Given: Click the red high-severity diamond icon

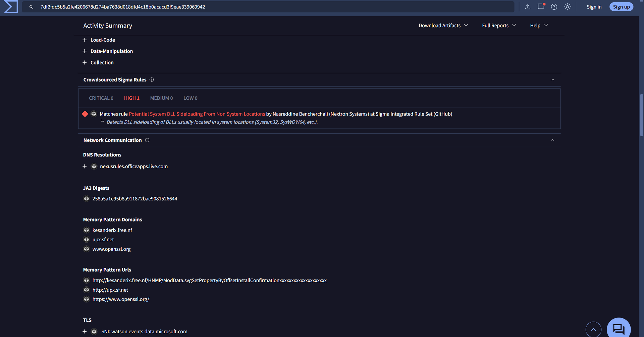Looking at the screenshot, I should pos(85,114).
